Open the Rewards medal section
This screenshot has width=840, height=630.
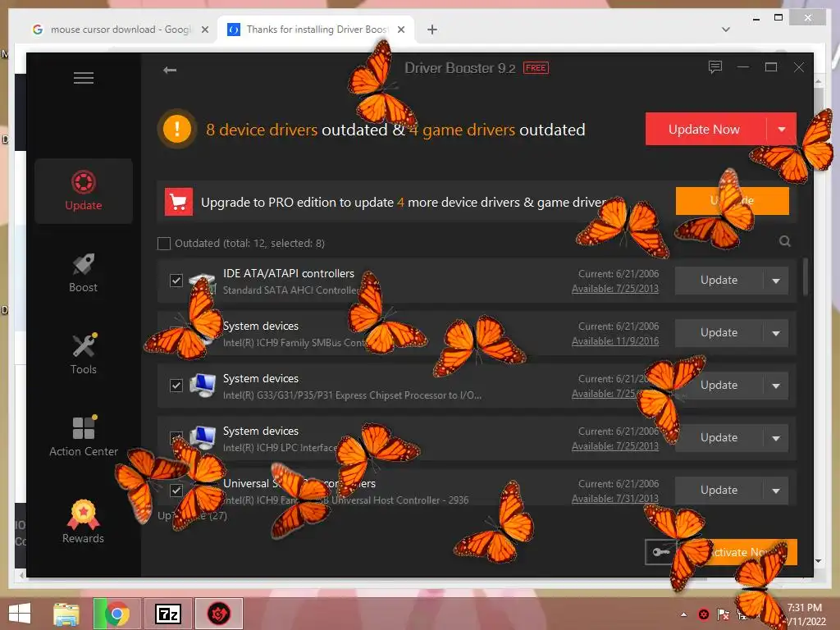84,522
